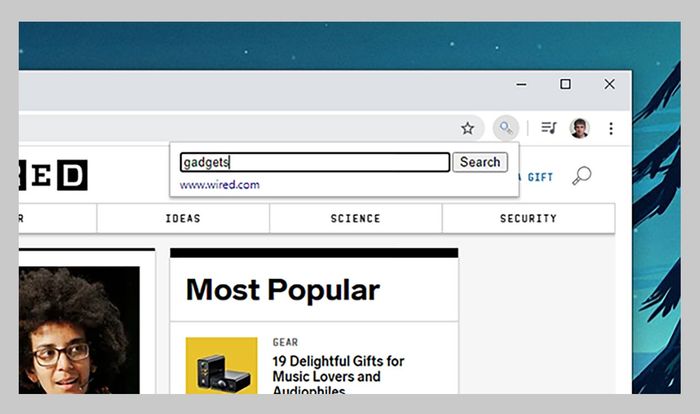Open the Chrome profile avatar
700x414 pixels.
pyautogui.click(x=580, y=128)
